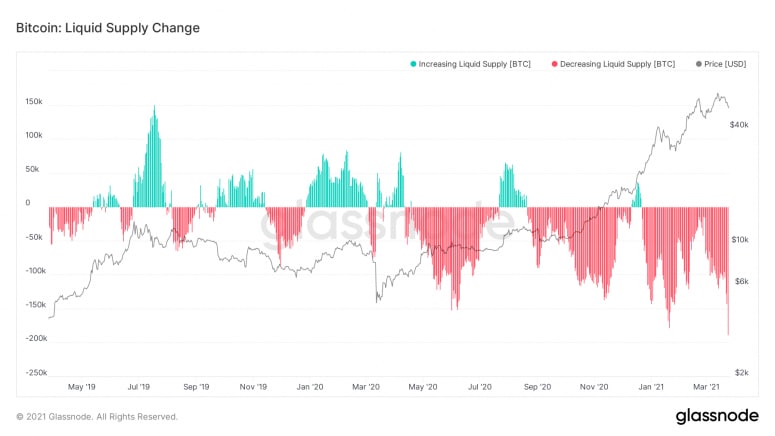Click the 2021 Glassnode copyright text
This screenshot has width=775, height=436.
(97, 416)
